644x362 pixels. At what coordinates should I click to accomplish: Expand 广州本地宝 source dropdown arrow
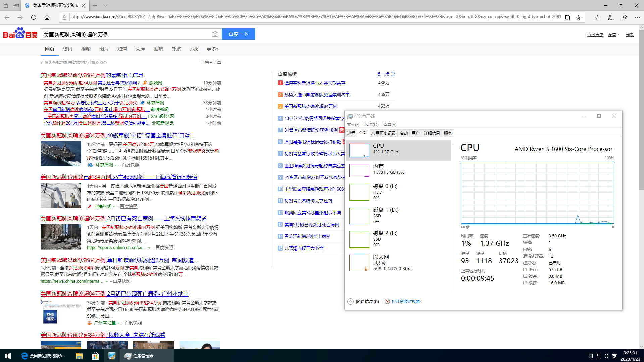pyautogui.click(x=118, y=323)
